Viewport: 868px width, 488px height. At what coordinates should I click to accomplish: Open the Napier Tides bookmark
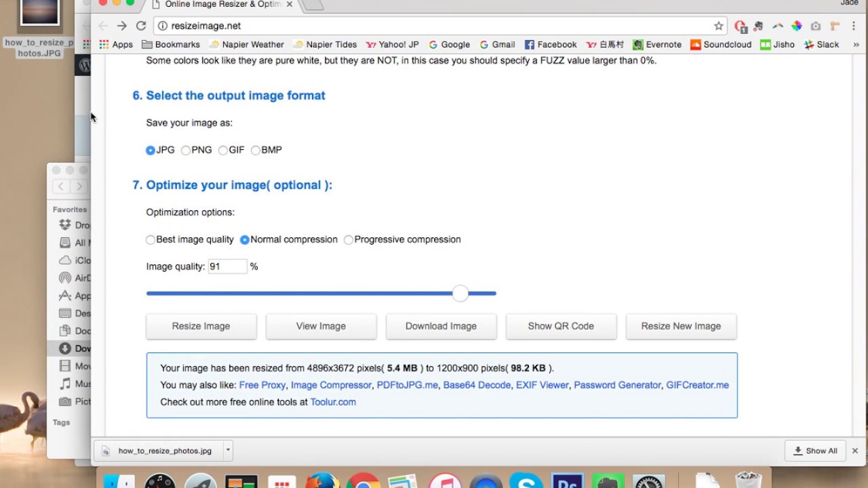click(x=325, y=45)
